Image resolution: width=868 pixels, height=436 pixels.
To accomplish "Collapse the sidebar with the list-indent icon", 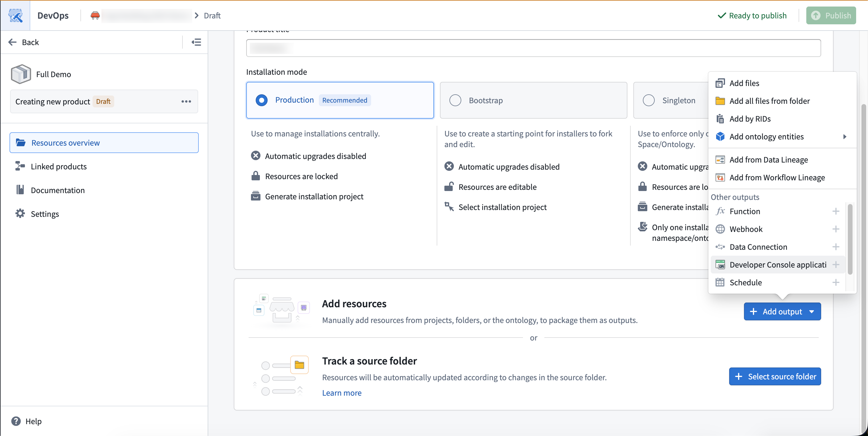I will coord(196,42).
